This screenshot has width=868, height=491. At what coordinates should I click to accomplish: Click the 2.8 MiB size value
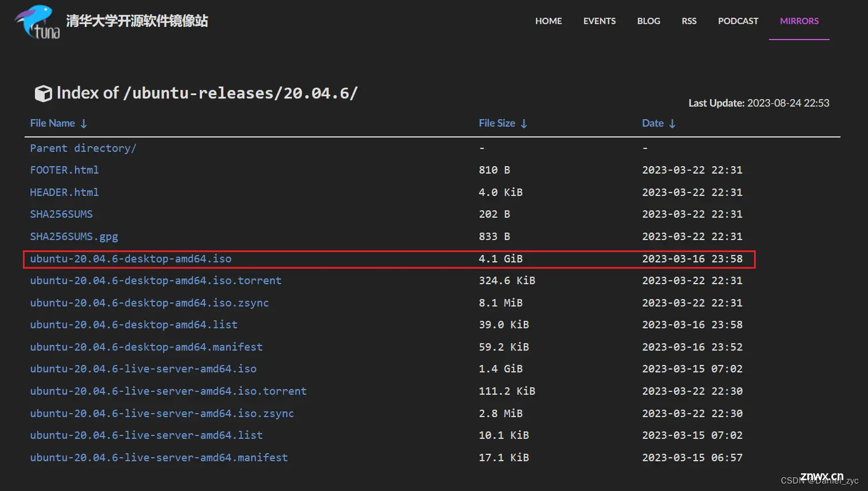coord(500,414)
